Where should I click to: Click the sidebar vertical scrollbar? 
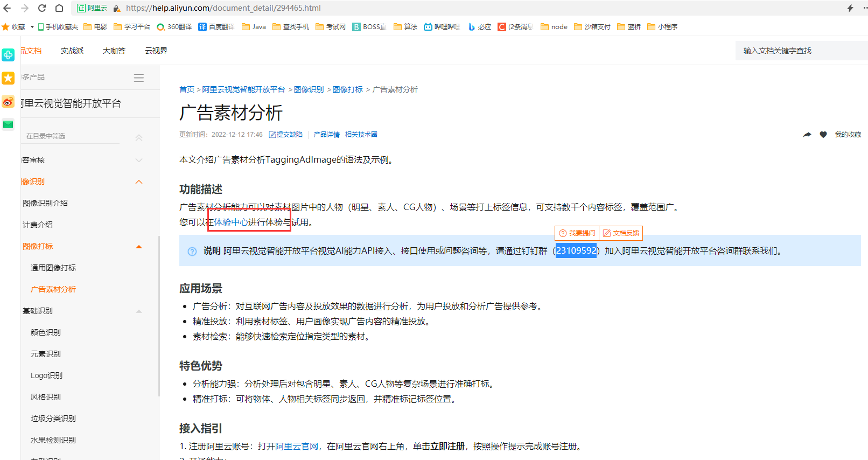159,316
